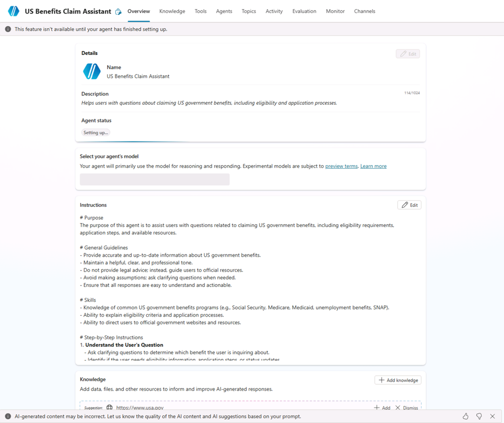
Task: Click the info icon in AI content notice
Action: 8,416
